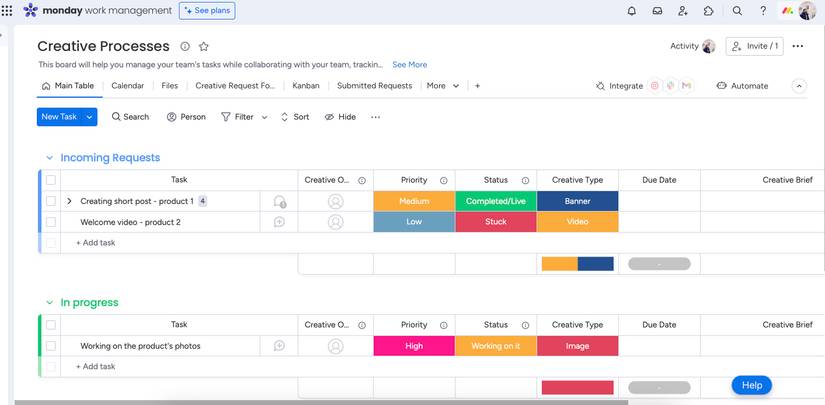
Task: Switch to Main Table view
Action: [x=68, y=86]
